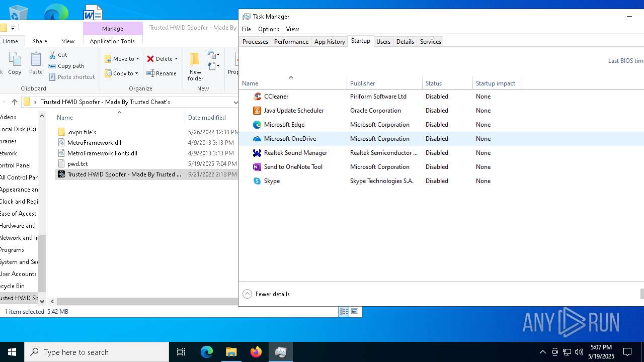Viewport: 644px width, 362px height.
Task: Switch to the Users tab
Action: click(x=383, y=42)
